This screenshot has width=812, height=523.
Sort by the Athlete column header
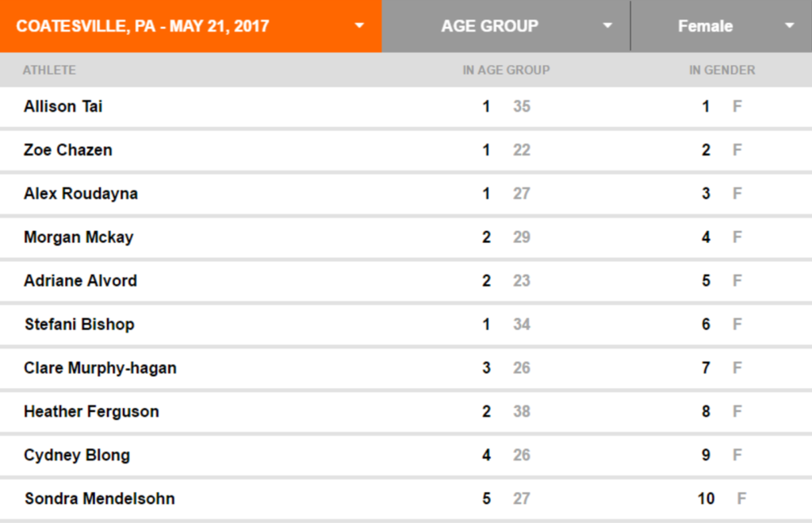(49, 70)
